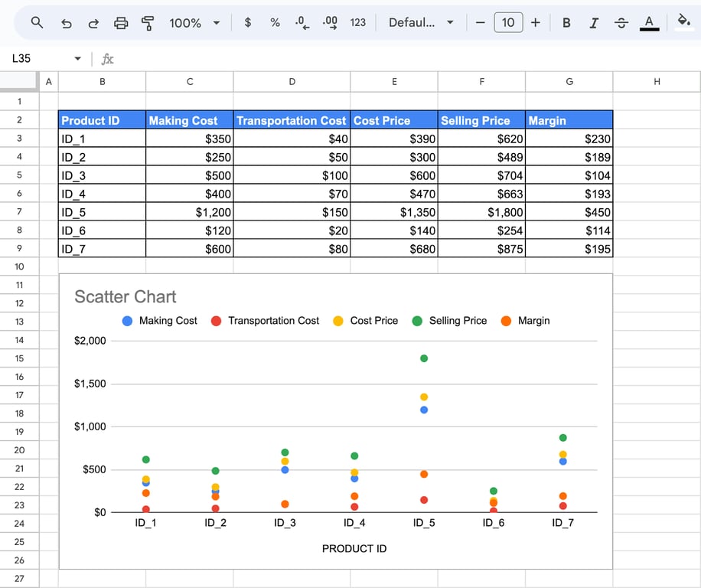Open the Default font dropdown
The image size is (701, 588).
click(421, 22)
